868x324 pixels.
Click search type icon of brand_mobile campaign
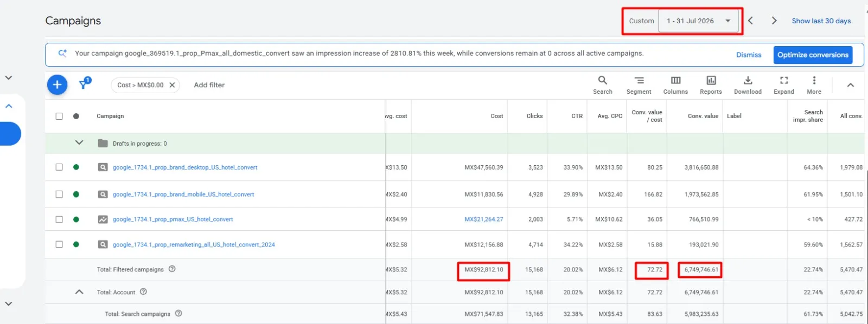103,194
